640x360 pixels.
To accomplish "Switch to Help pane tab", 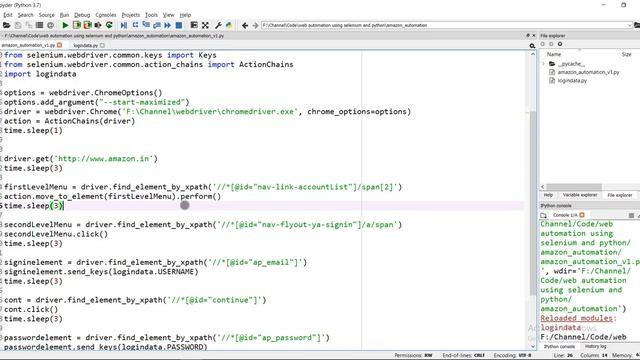I will click(x=548, y=195).
